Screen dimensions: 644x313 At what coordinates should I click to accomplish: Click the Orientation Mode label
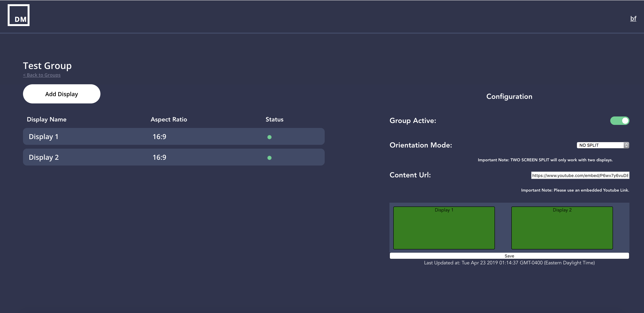[421, 145]
